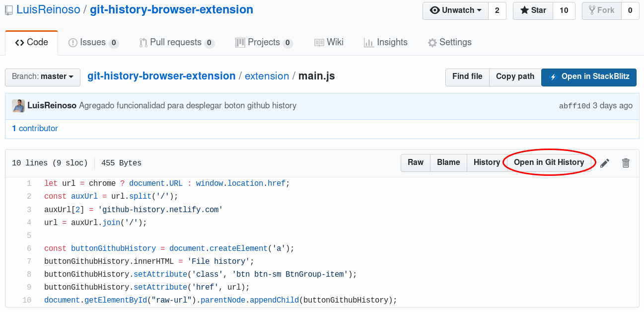
Task: Expand the Branch: master selector
Action: coord(43,77)
